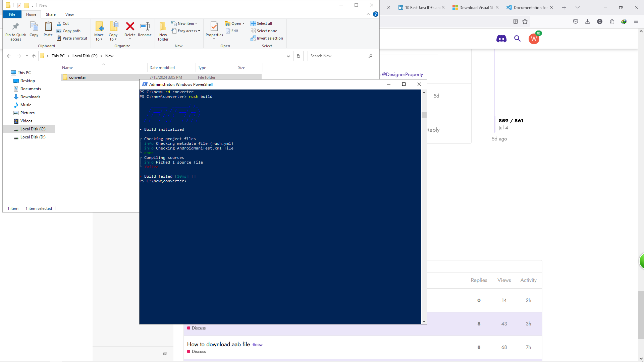Click the Paste clipboard icon
Screen dimensions: 644x362
click(x=48, y=27)
